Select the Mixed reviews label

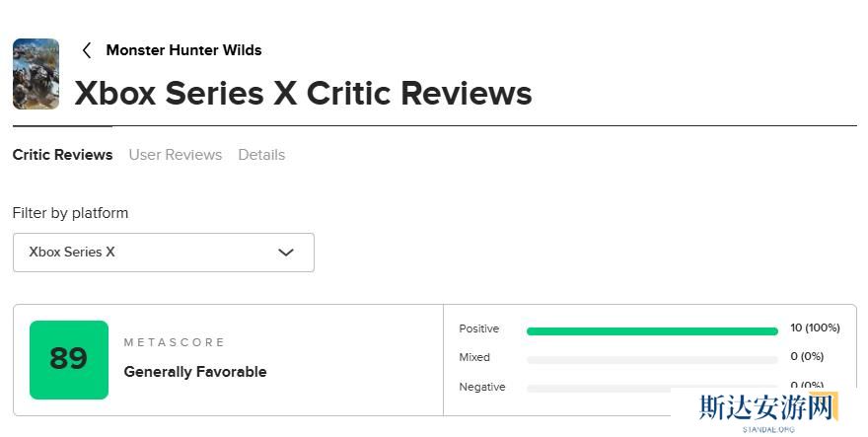click(x=474, y=358)
